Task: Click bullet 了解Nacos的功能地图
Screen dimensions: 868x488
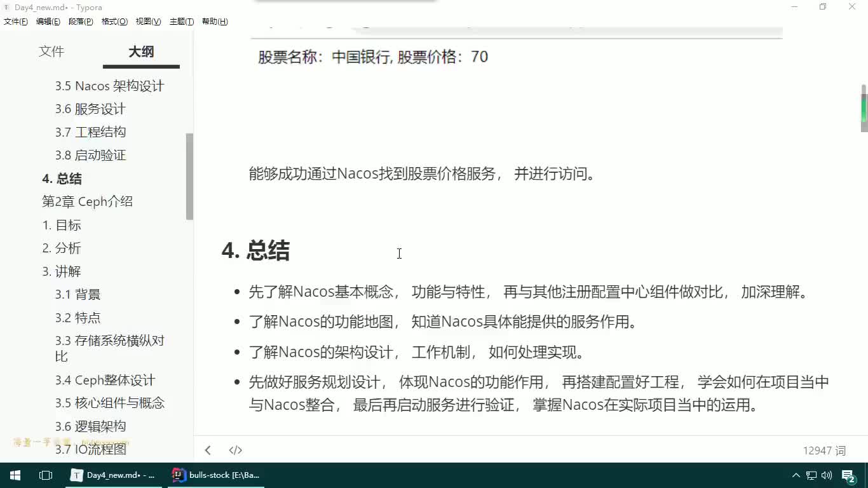Action: 444,322
